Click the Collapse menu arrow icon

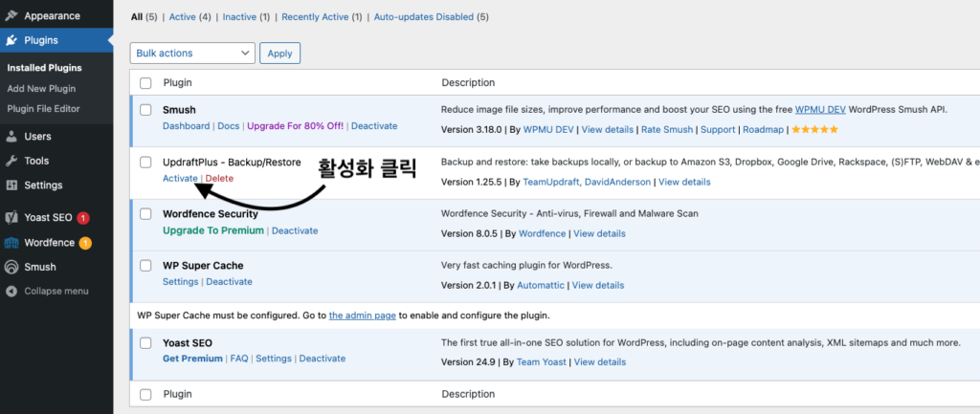point(11,291)
